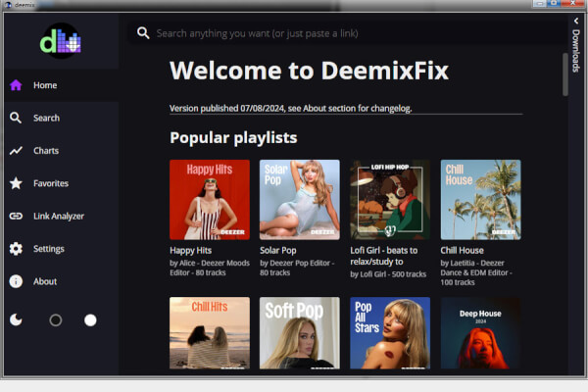Open the Chill House playlist cover
Viewport: 588px width, 392px height.
(481, 200)
